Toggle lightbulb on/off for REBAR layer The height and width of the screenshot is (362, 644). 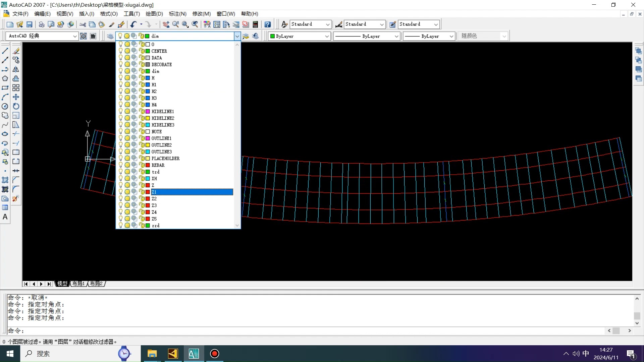click(120, 165)
